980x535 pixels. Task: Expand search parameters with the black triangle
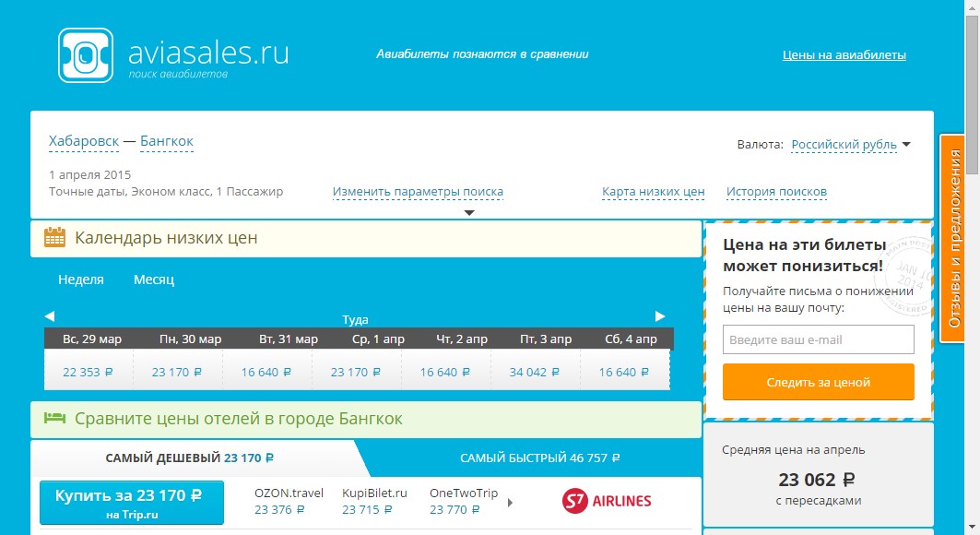pyautogui.click(x=469, y=212)
